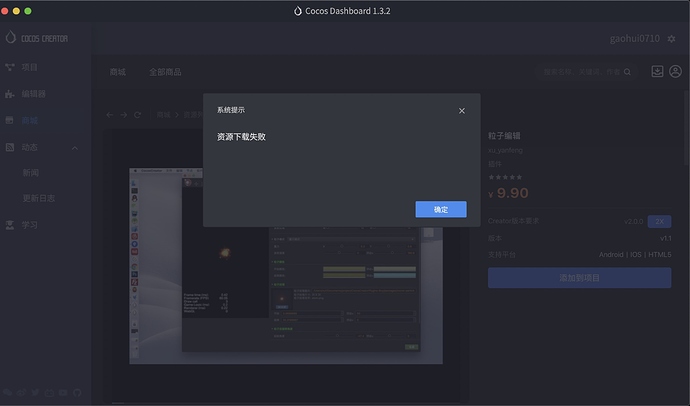The width and height of the screenshot is (690, 406).
Task: Confirm the dialog with 确定 button
Action: tap(441, 209)
